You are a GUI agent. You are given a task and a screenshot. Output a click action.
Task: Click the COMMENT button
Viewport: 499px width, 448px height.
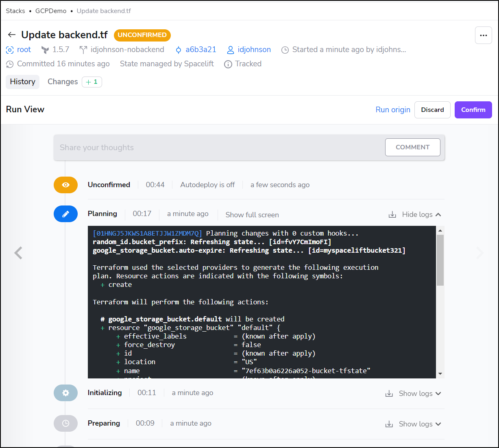point(412,147)
